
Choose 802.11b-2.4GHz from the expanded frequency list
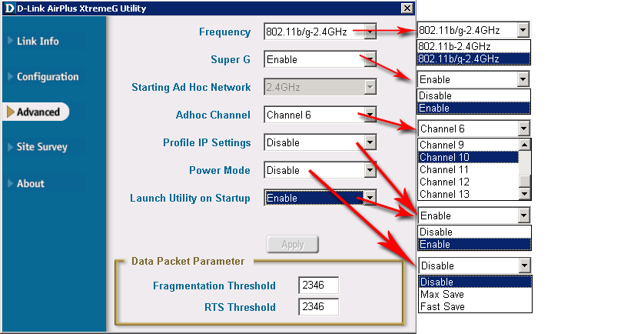coord(473,46)
